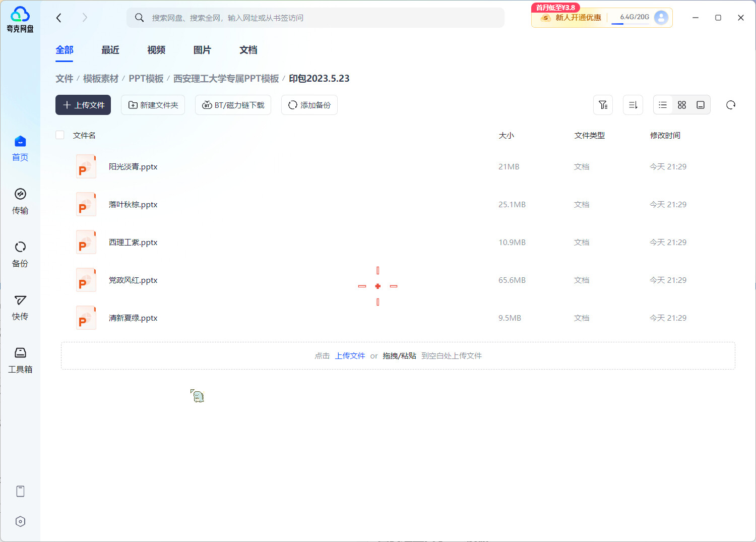Open the 传输 transfer section

click(20, 201)
